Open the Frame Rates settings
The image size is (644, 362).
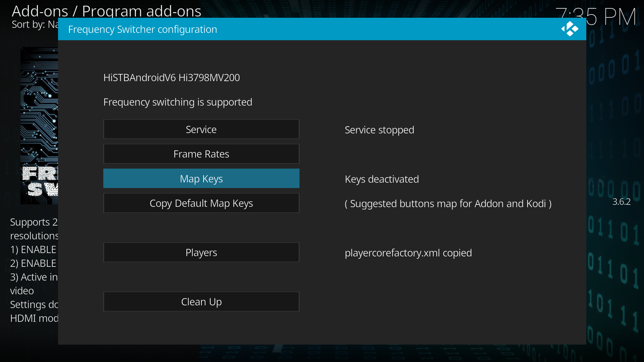[201, 154]
